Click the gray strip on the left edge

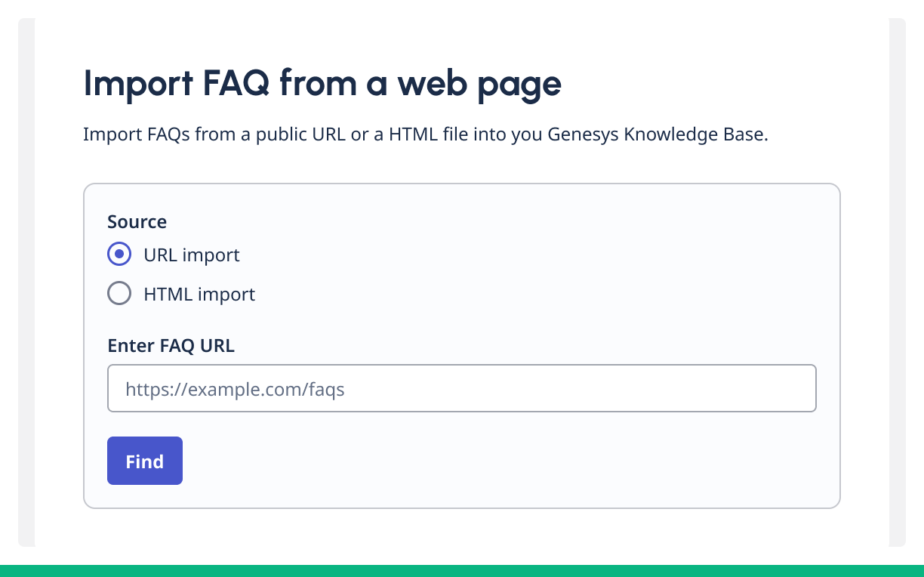click(26, 281)
